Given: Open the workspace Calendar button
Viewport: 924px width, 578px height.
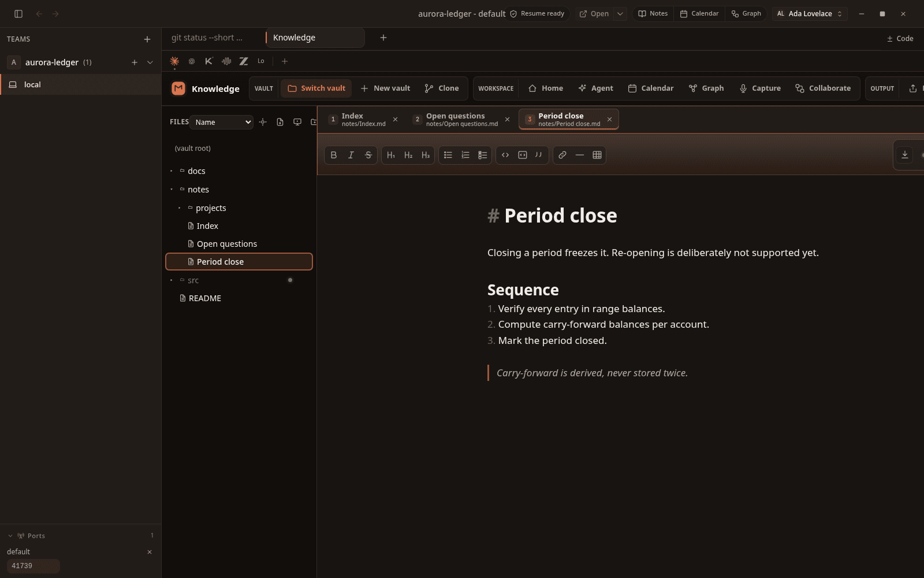Looking at the screenshot, I should [651, 88].
